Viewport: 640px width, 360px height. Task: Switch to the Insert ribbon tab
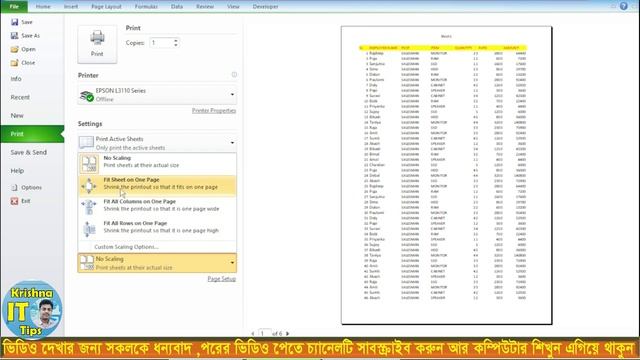(71, 7)
